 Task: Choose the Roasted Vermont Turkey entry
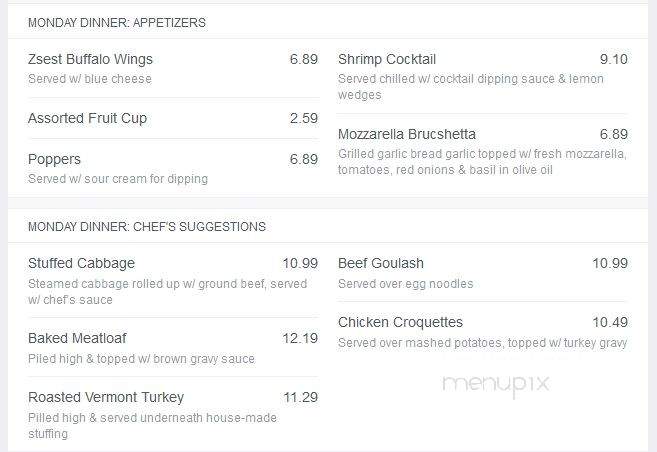(106, 397)
